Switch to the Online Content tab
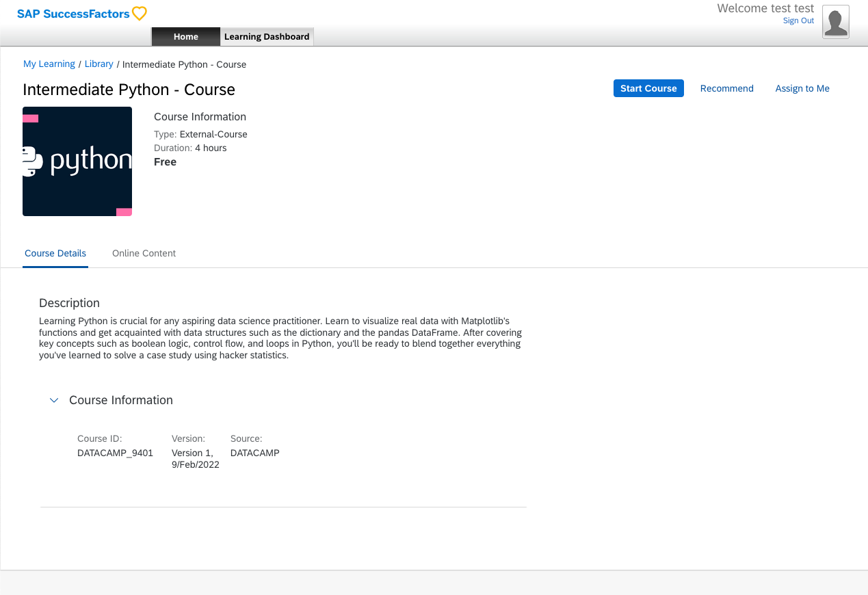 point(144,254)
